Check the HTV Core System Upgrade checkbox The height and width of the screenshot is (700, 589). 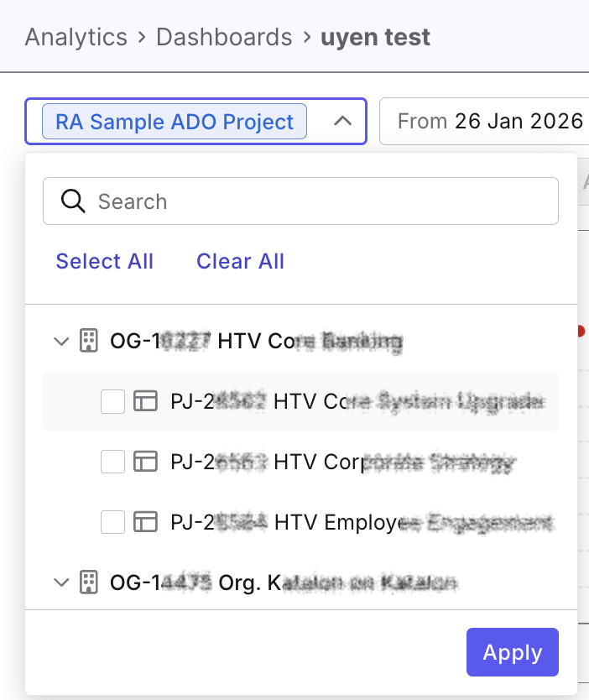point(112,401)
